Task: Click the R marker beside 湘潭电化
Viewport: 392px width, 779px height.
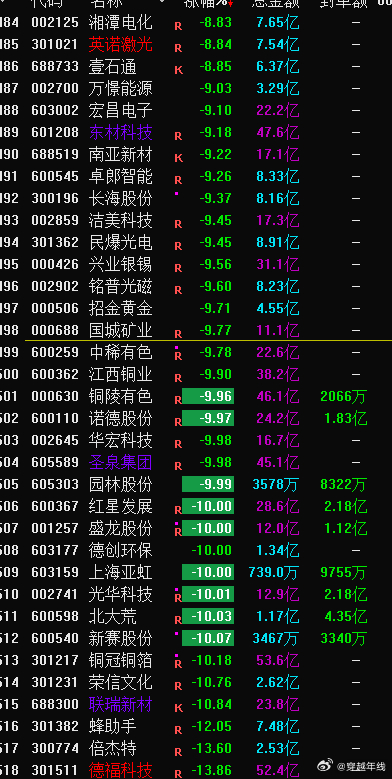Action: (178, 26)
